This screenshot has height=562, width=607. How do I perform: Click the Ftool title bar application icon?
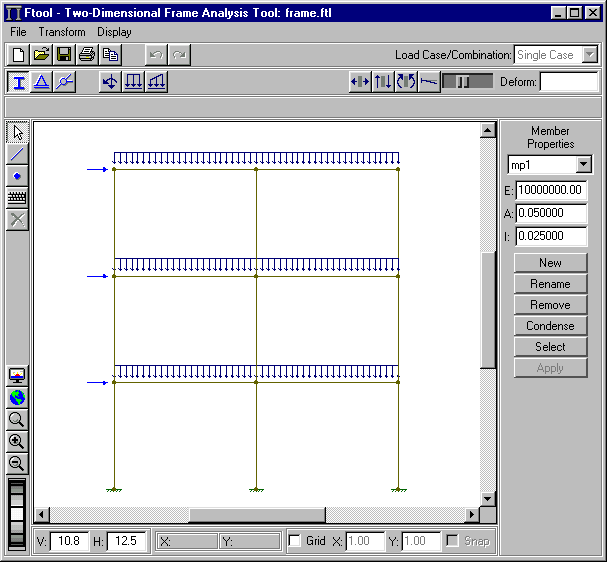pyautogui.click(x=14, y=13)
